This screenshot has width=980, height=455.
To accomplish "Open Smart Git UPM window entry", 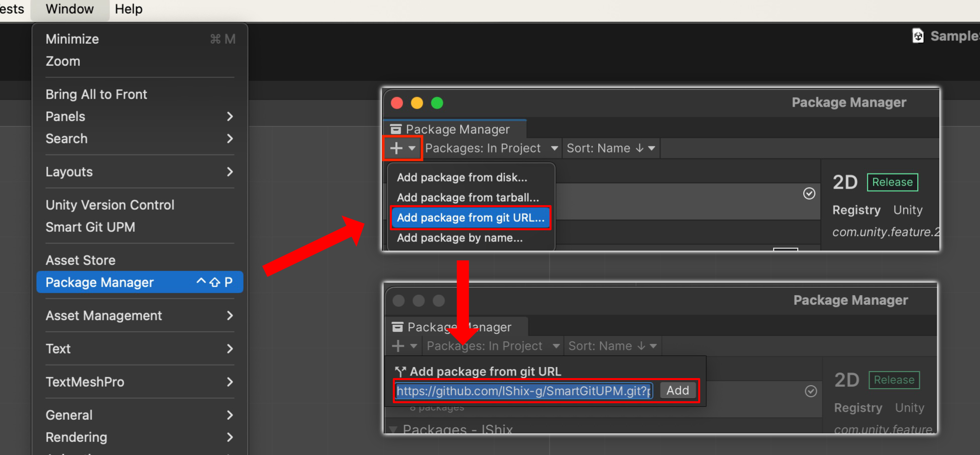I will click(140, 227).
